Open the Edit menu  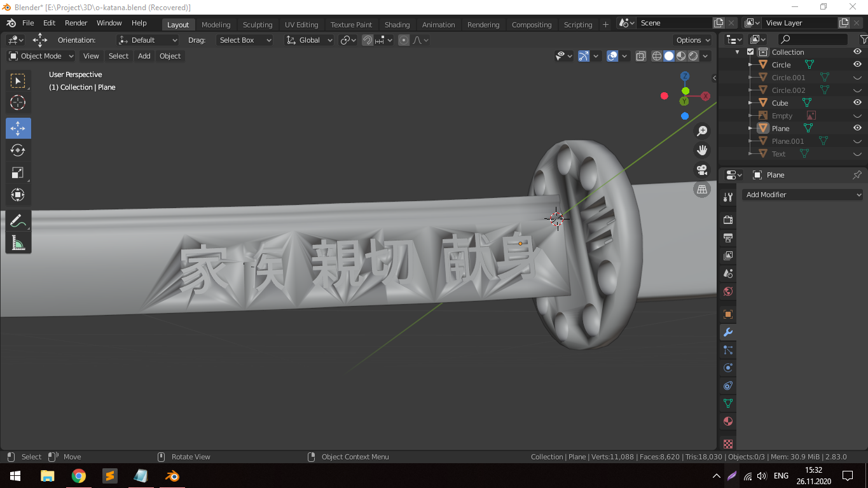pos(49,23)
